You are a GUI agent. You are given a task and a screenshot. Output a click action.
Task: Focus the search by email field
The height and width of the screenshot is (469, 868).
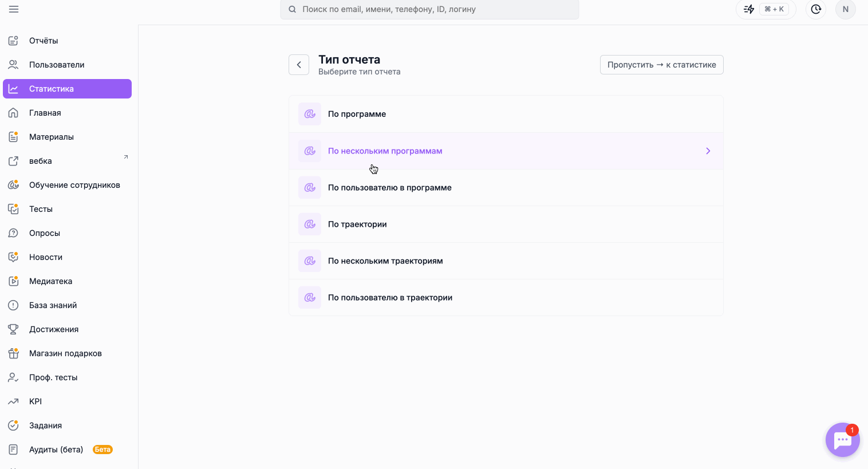(429, 9)
